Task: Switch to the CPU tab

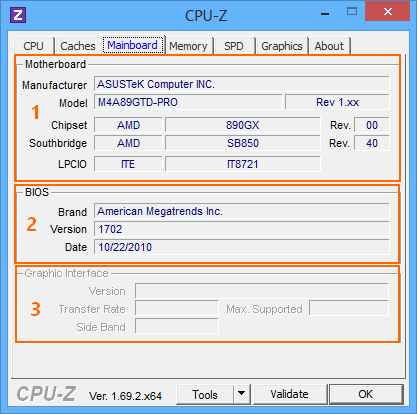Action: pyautogui.click(x=34, y=46)
